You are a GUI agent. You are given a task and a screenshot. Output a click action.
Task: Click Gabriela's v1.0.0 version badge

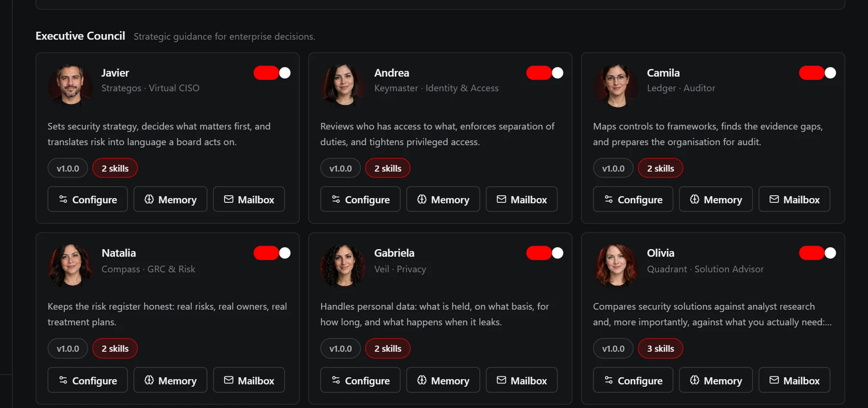(340, 348)
